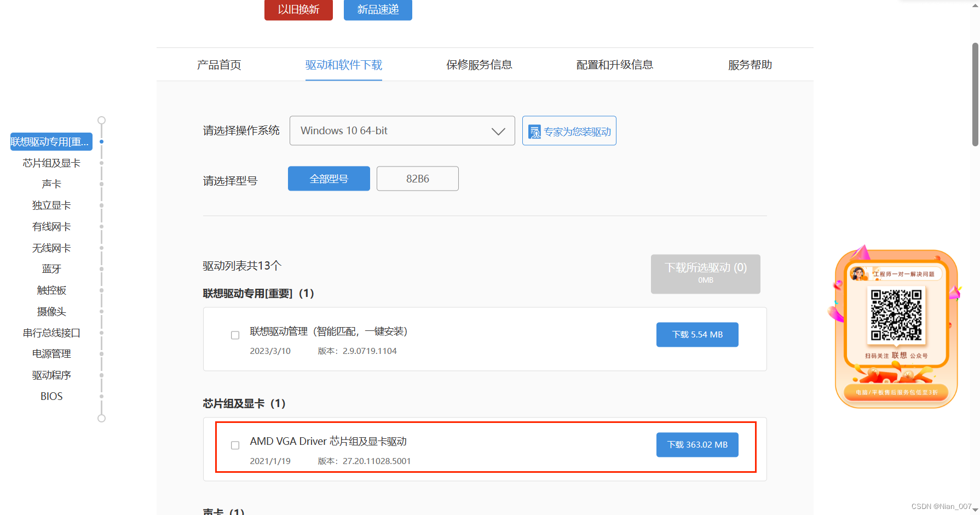This screenshot has width=980, height=515.
Task: Click the orange after-sales discount banner
Action: [896, 392]
